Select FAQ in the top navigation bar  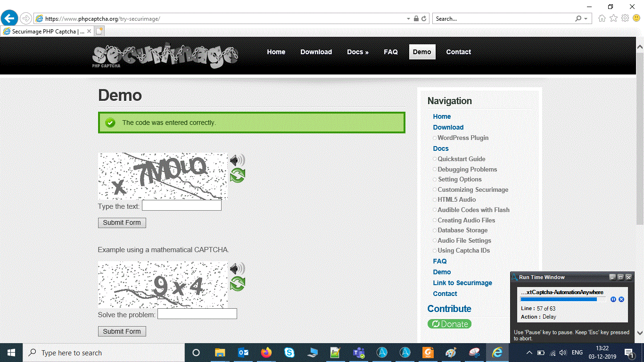(391, 52)
